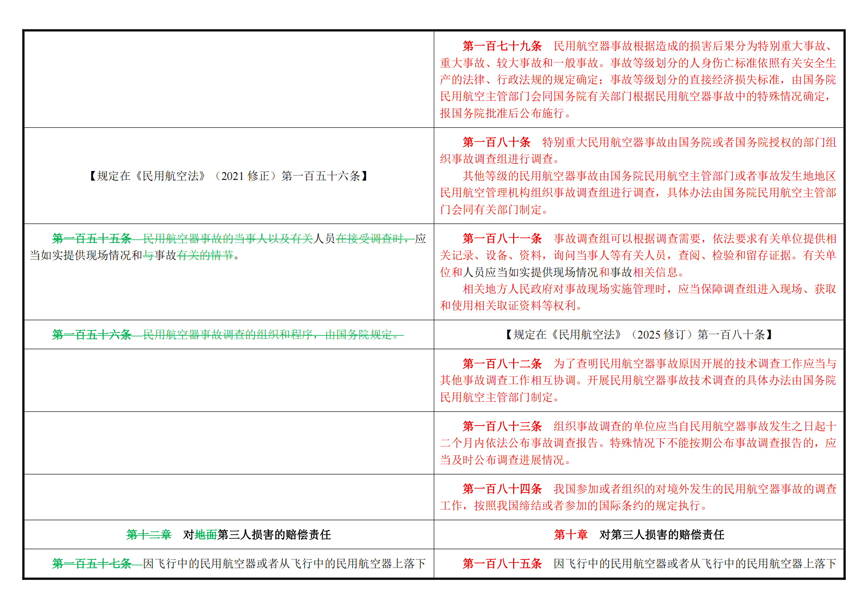Screen dimensions: 868x614
Task: Click the note mentioning 2025 修订
Action: click(639, 335)
